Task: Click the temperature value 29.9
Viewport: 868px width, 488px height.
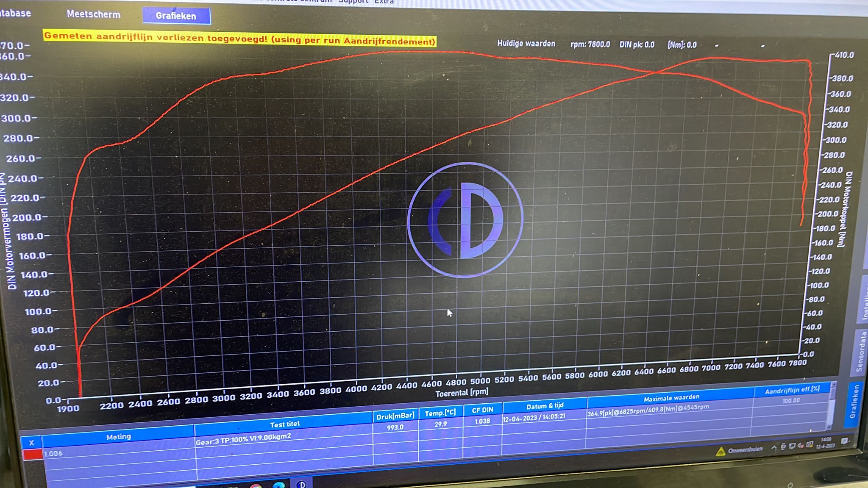Action: 440,424
